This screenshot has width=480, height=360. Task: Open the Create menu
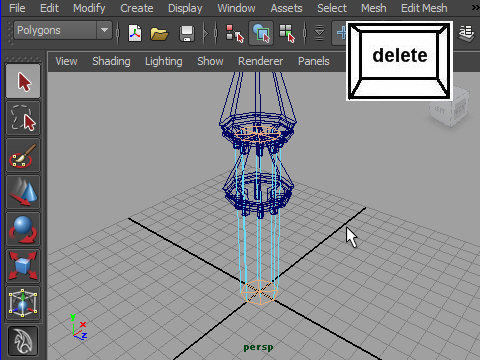pyautogui.click(x=137, y=8)
